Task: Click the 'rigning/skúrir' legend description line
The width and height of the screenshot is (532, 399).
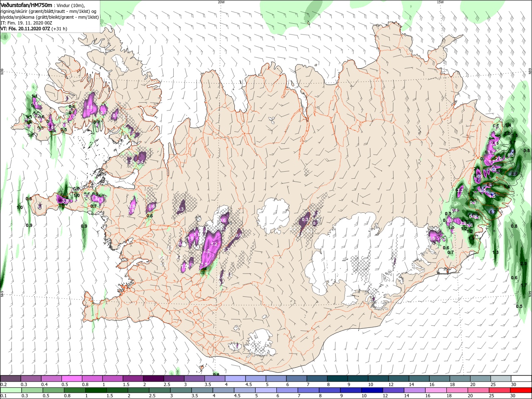Action: [49, 11]
